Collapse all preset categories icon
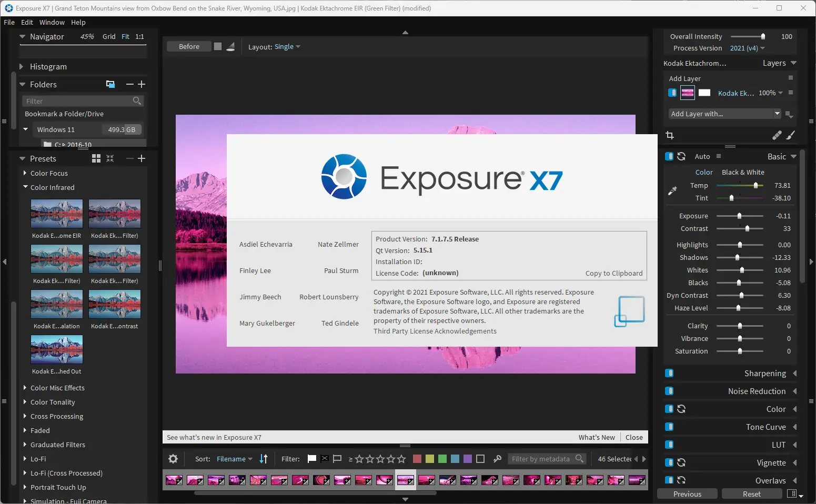Image resolution: width=816 pixels, height=504 pixels. [110, 158]
